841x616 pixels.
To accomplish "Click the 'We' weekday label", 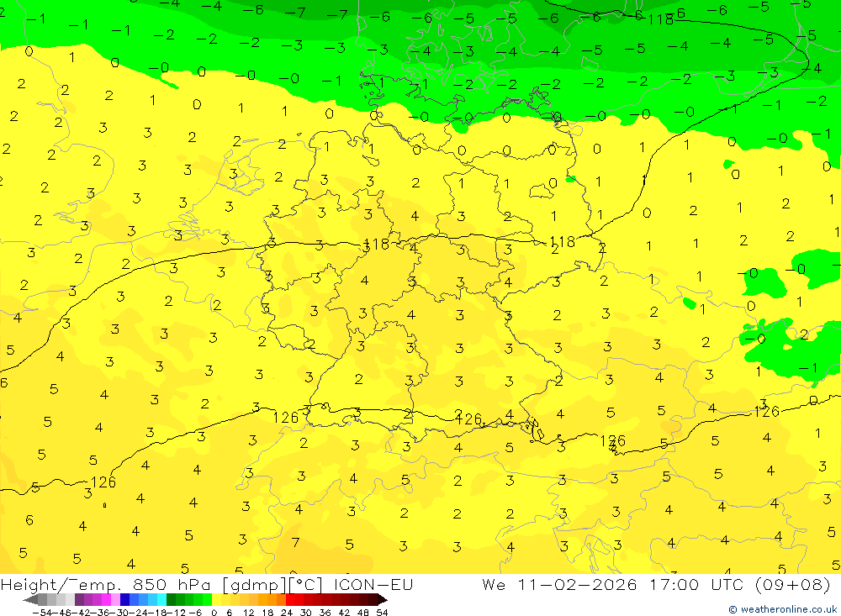I will pos(494,584).
